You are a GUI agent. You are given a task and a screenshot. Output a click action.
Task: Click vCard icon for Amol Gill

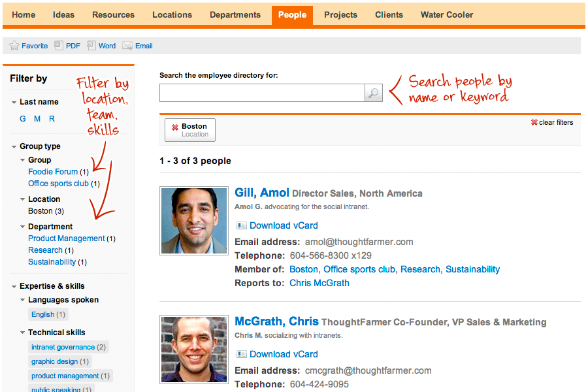(x=241, y=225)
